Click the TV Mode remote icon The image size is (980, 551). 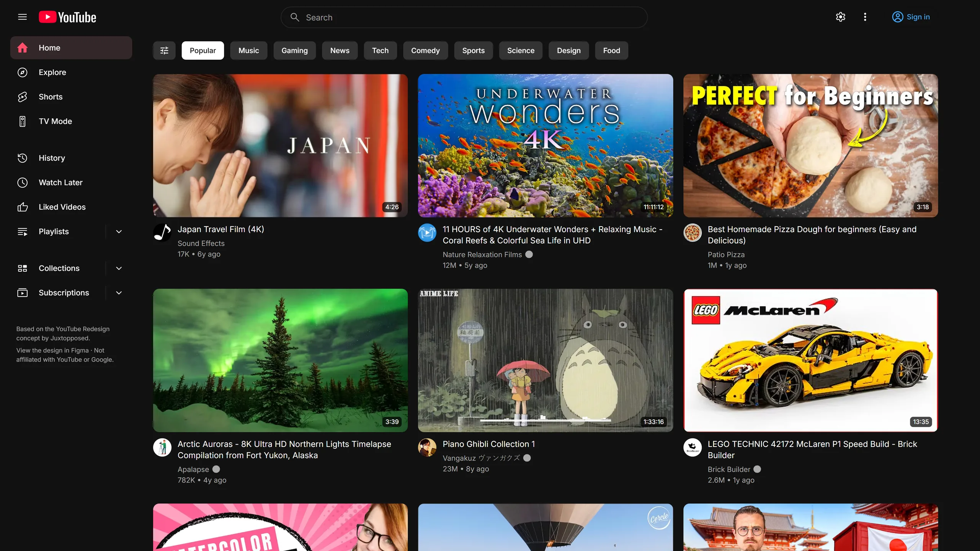pyautogui.click(x=23, y=121)
